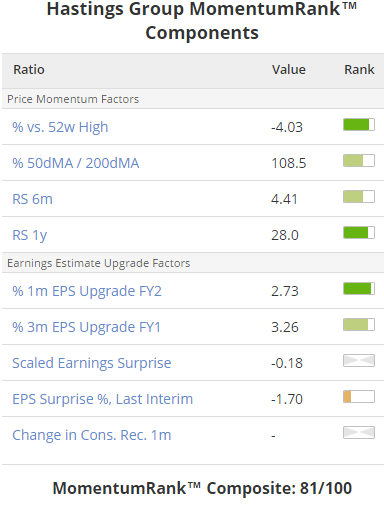Click the RS 6m rank bar
384x505 pixels.
(x=359, y=197)
